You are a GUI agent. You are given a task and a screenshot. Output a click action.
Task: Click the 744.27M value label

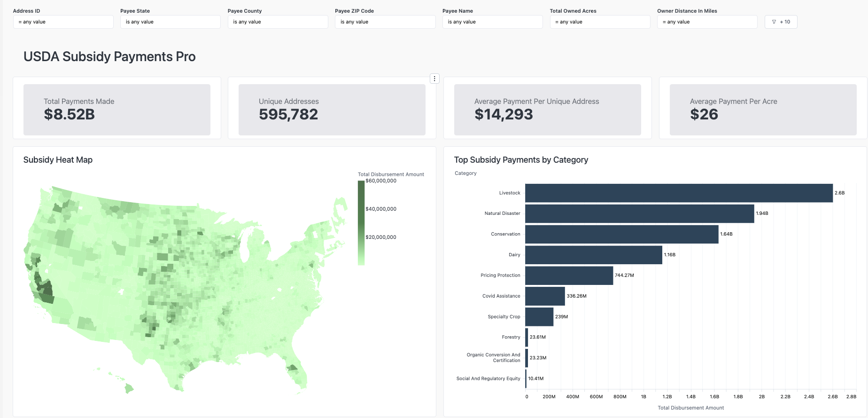(x=624, y=276)
